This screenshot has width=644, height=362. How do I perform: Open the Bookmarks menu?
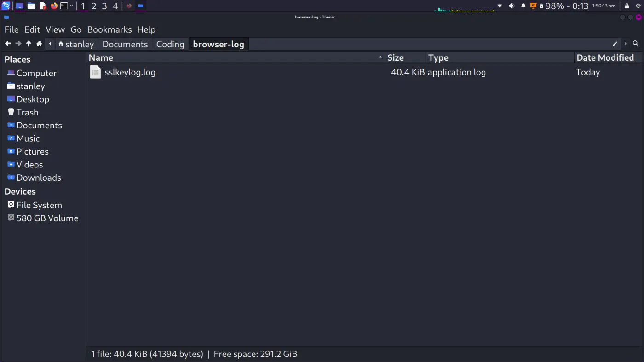109,29
